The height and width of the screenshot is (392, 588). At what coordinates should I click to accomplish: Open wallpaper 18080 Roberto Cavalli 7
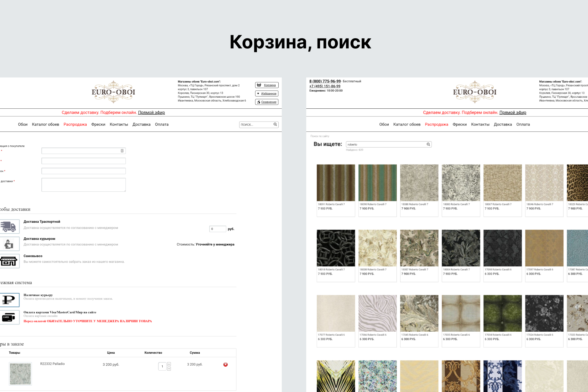coord(461,190)
